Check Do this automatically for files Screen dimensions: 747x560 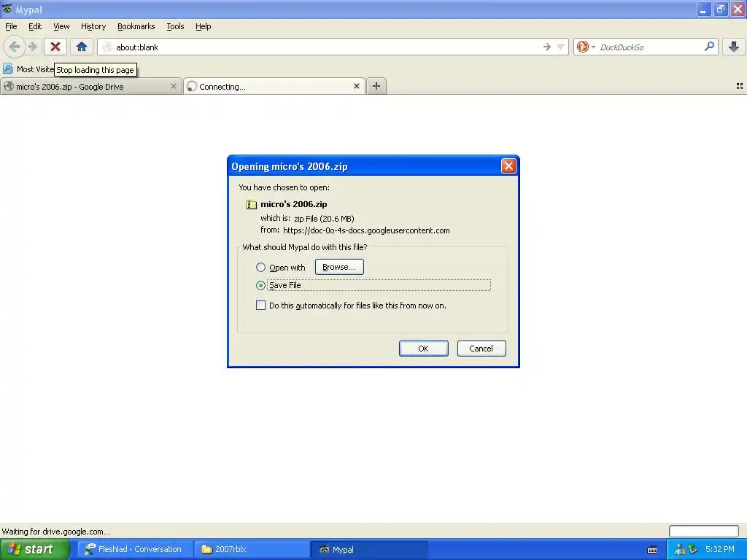[260, 306]
